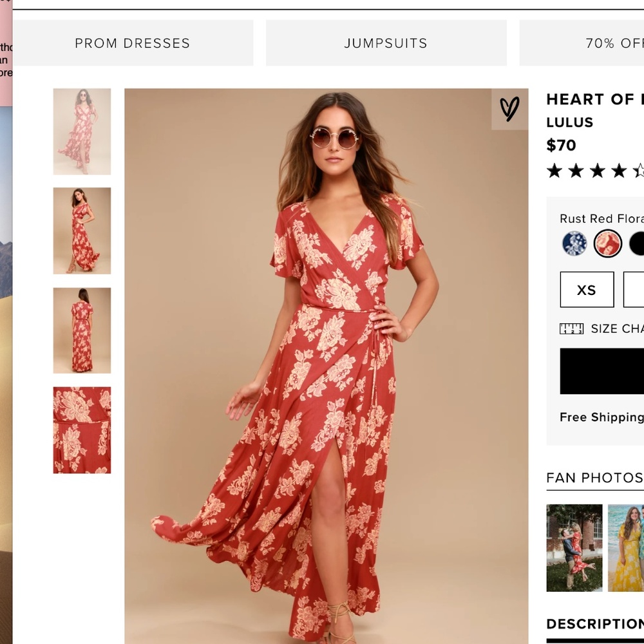View the first dress thumbnail in the sidebar

click(82, 131)
